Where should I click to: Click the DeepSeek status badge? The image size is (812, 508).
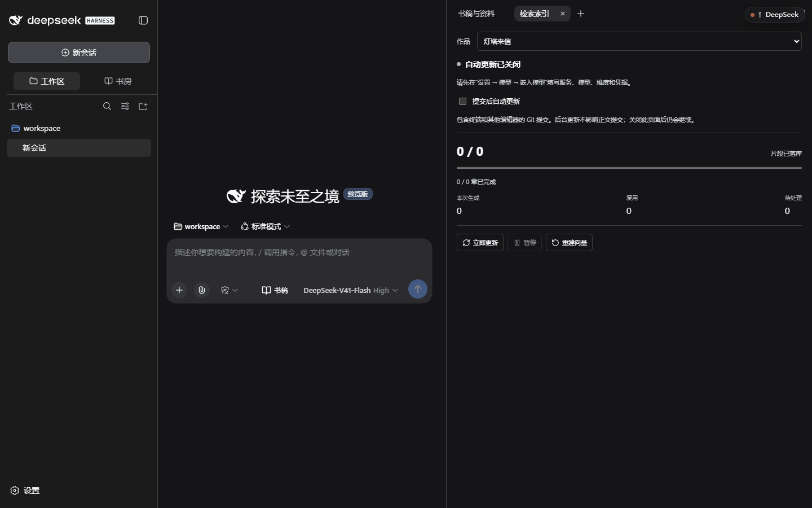point(775,15)
